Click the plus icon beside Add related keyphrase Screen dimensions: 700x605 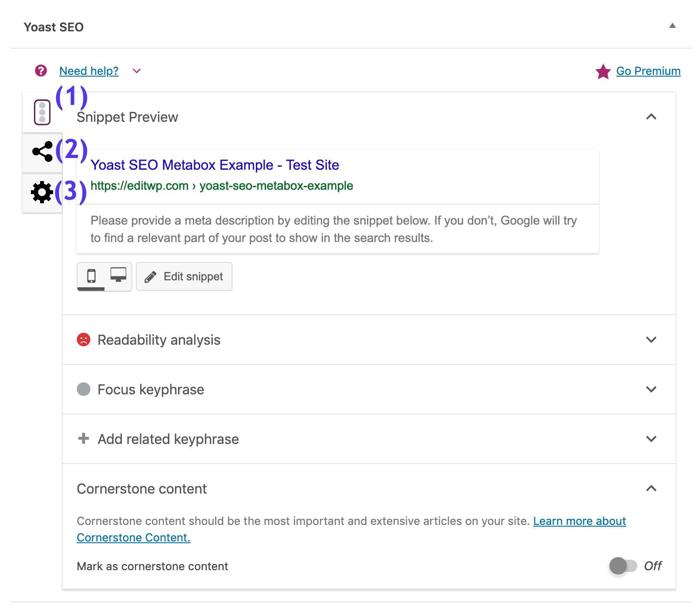point(83,439)
